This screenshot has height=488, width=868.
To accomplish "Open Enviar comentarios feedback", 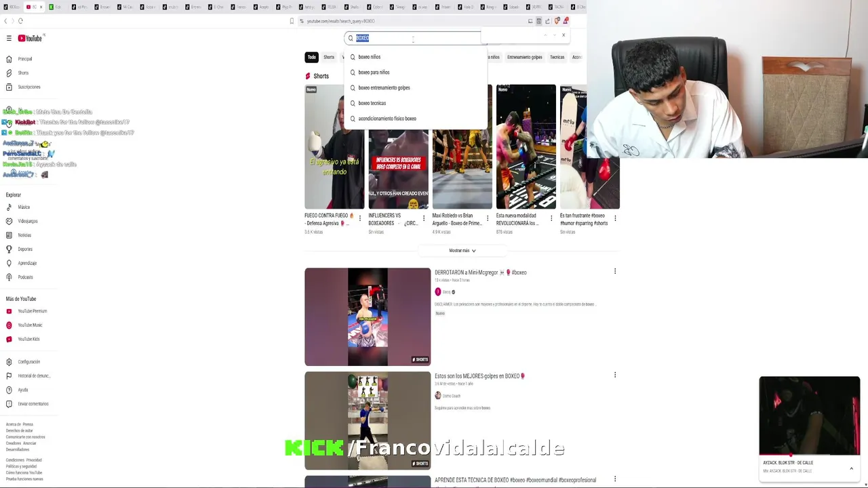I will click(x=28, y=404).
